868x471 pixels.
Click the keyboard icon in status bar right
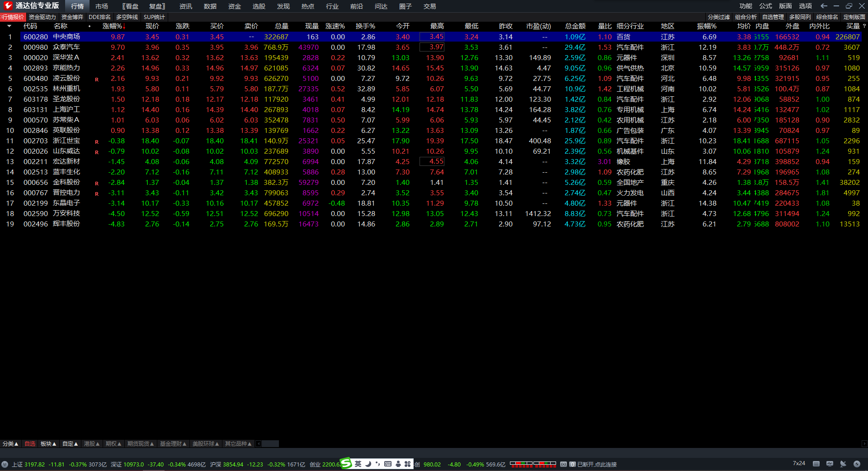816,464
